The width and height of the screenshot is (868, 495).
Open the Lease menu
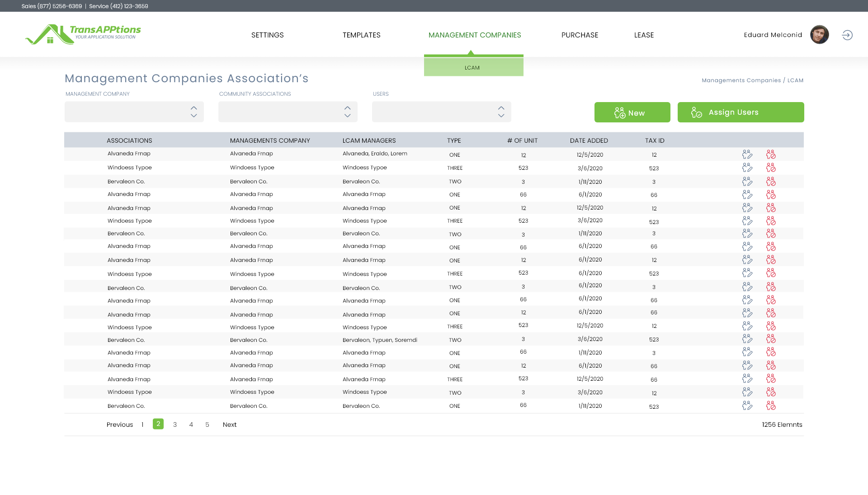pos(644,35)
